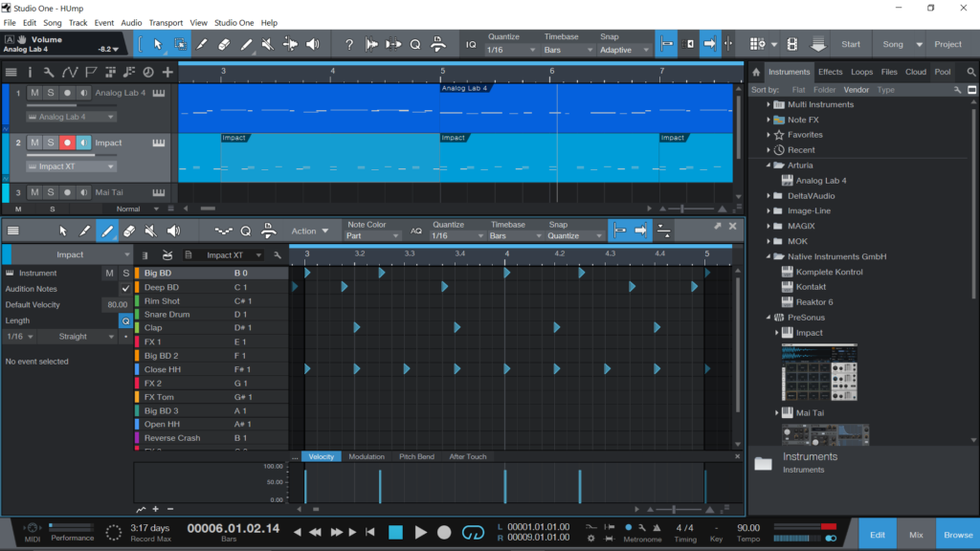Toggle monitor on Impact track
Screen dimensions: 980x551
pyautogui.click(x=83, y=143)
